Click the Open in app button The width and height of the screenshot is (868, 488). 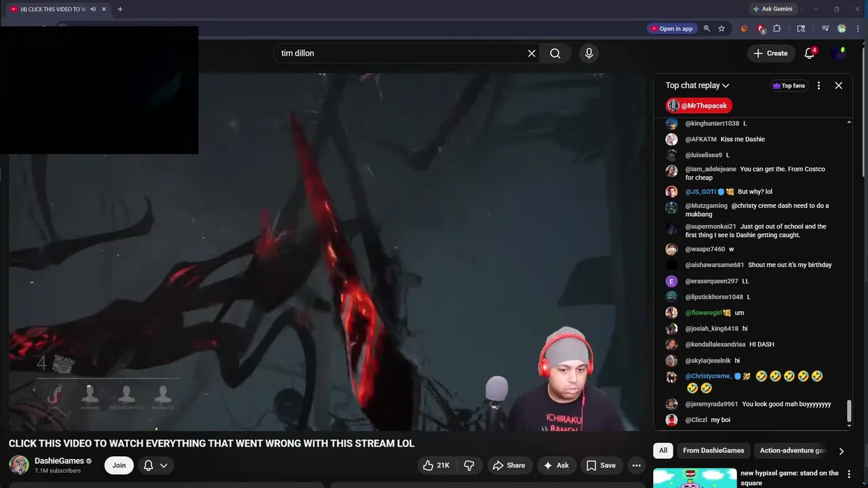point(671,28)
